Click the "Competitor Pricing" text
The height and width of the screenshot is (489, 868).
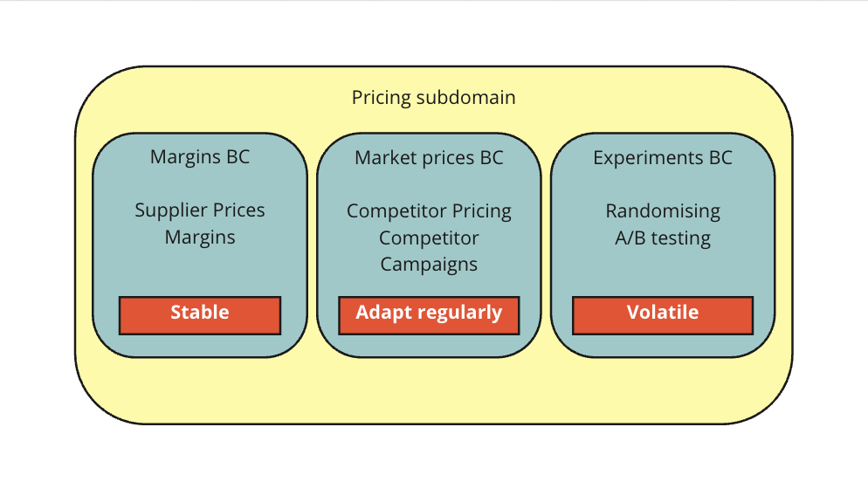(429, 211)
